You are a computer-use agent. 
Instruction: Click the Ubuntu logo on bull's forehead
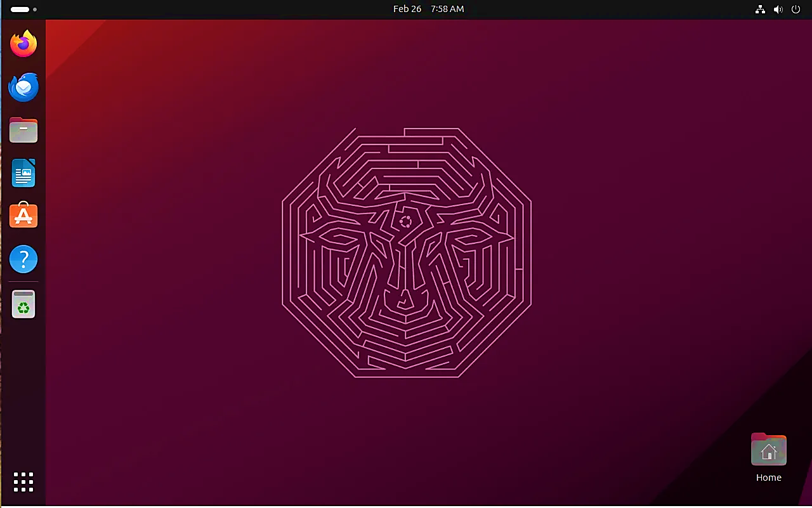tap(405, 222)
